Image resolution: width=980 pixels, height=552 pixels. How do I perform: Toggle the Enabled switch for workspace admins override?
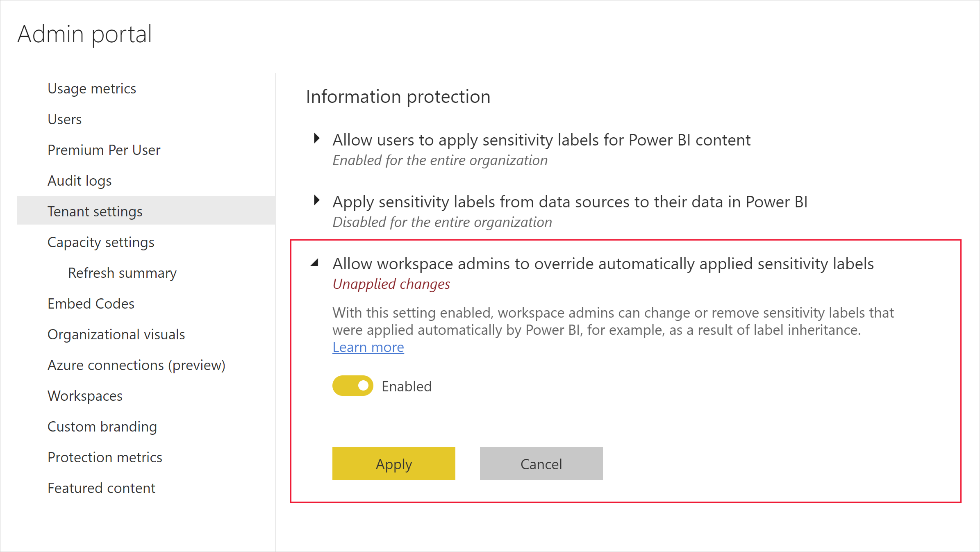(x=353, y=386)
